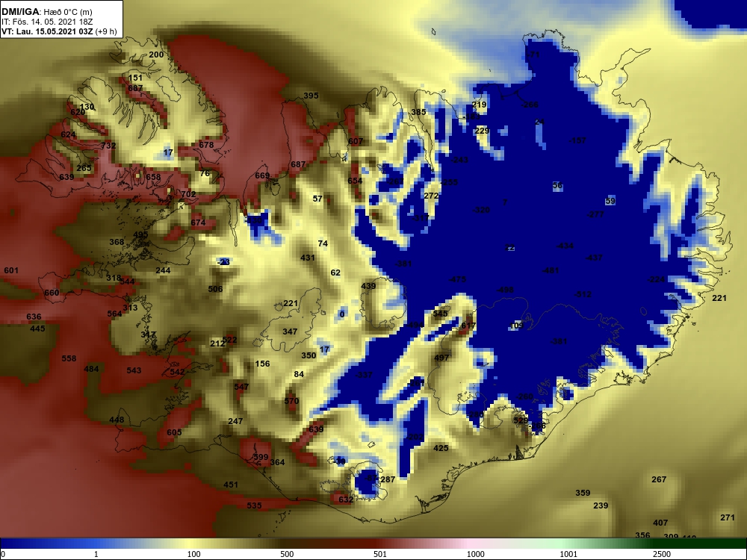Click the map value '156'
This screenshot has width=747, height=560.
262,364
